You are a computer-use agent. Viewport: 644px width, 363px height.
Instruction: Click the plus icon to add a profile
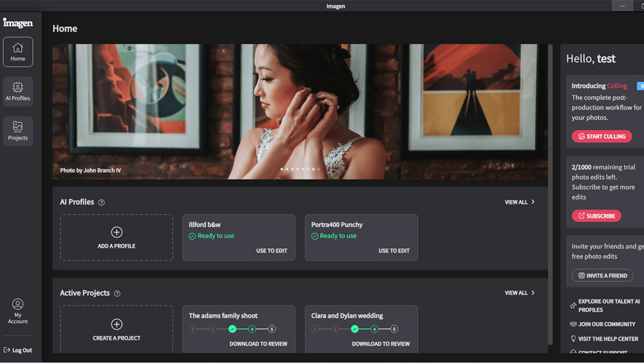[x=117, y=232]
